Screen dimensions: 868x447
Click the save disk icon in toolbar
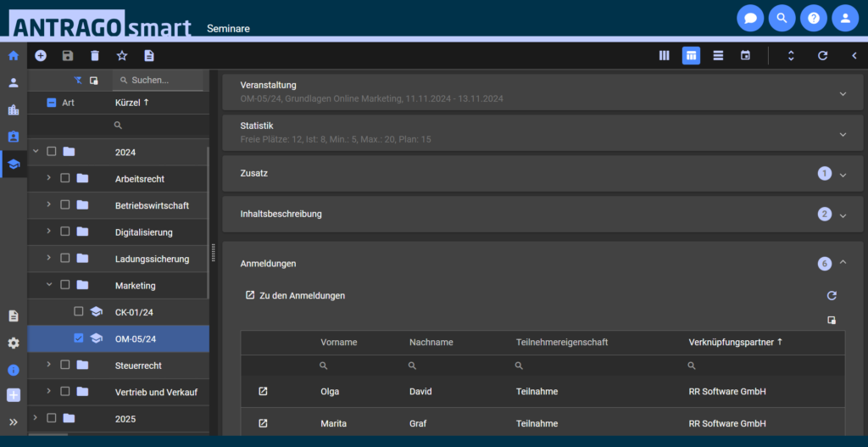pyautogui.click(x=68, y=55)
